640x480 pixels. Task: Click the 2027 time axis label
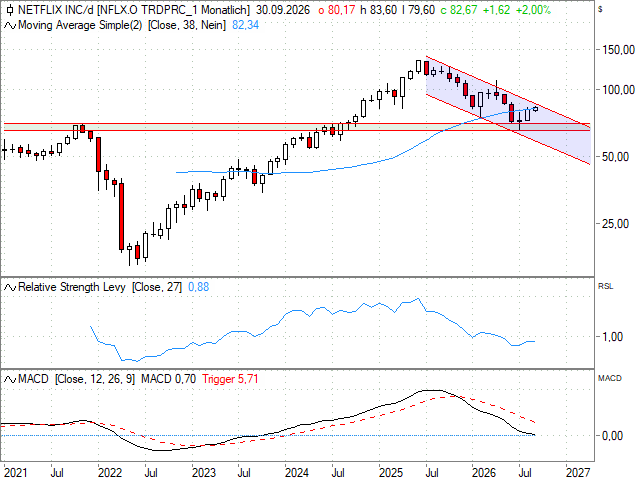pyautogui.click(x=578, y=473)
